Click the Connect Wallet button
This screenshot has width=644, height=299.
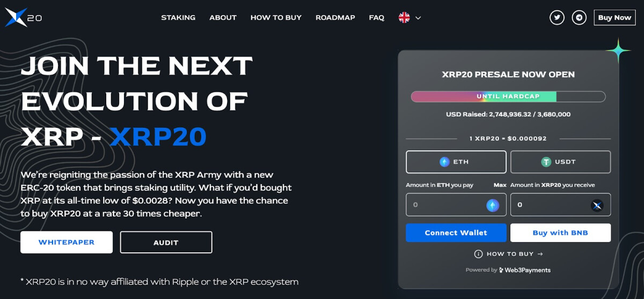pos(456,232)
